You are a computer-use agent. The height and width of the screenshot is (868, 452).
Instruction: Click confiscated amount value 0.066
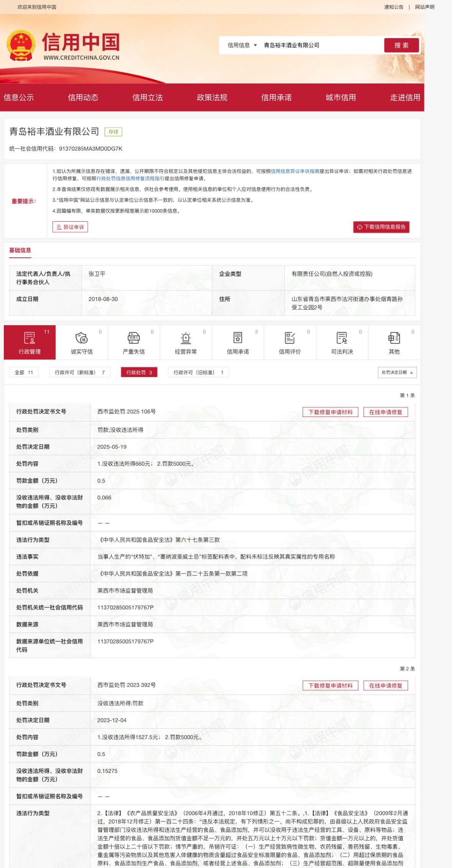pos(104,498)
